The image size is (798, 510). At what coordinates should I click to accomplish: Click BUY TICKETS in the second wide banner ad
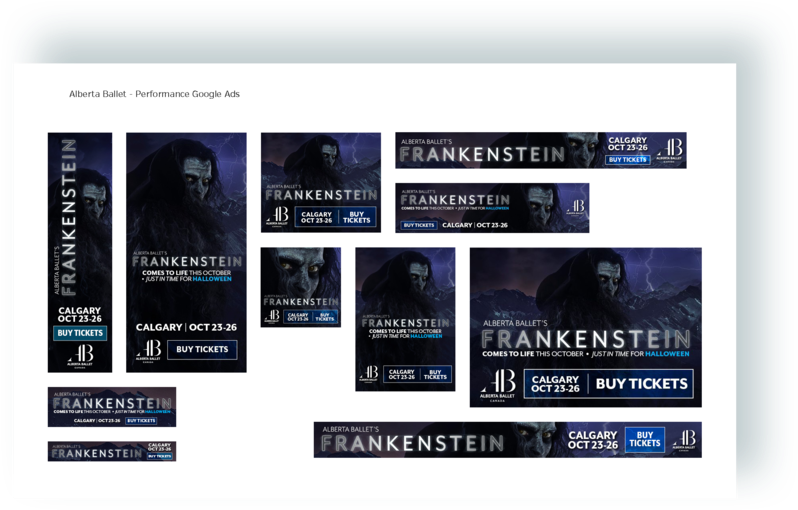click(x=419, y=225)
